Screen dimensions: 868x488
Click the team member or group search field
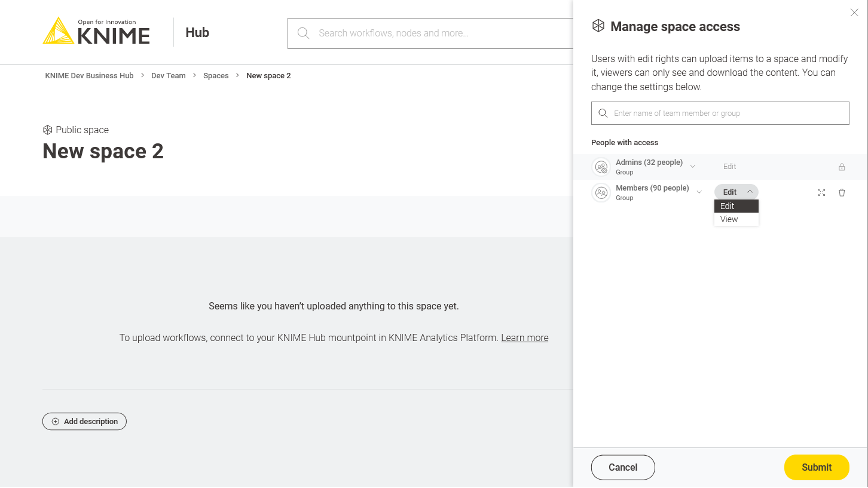point(726,113)
